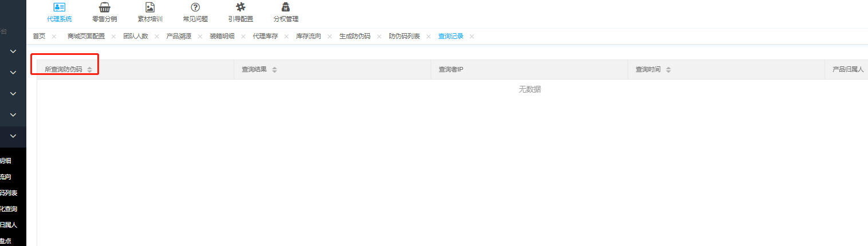Switch to the 首页 tab
868x246 pixels.
pyautogui.click(x=39, y=36)
